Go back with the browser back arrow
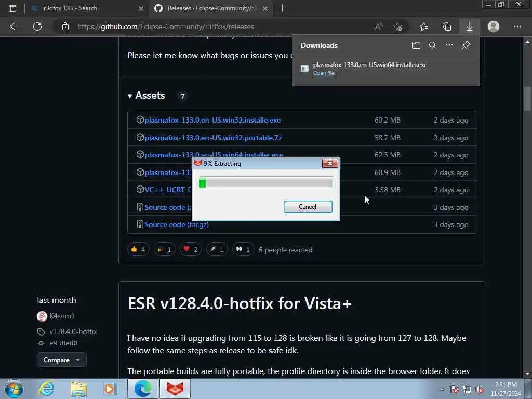 coord(14,26)
